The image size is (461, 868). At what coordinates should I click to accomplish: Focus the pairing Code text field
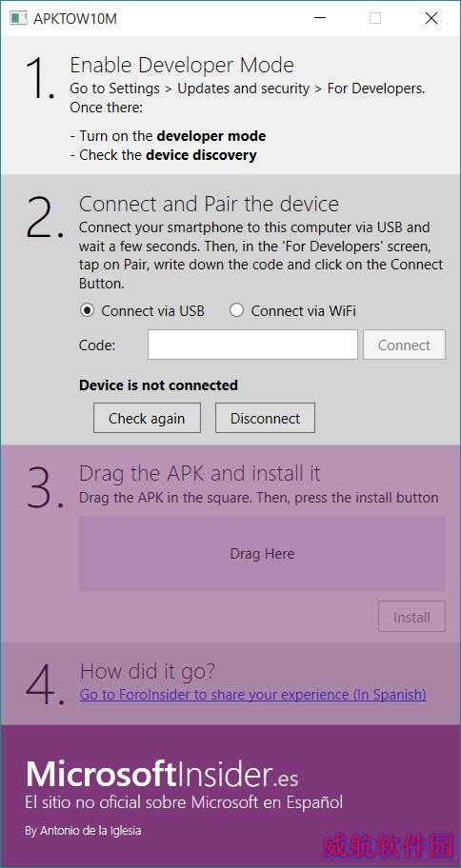point(252,345)
